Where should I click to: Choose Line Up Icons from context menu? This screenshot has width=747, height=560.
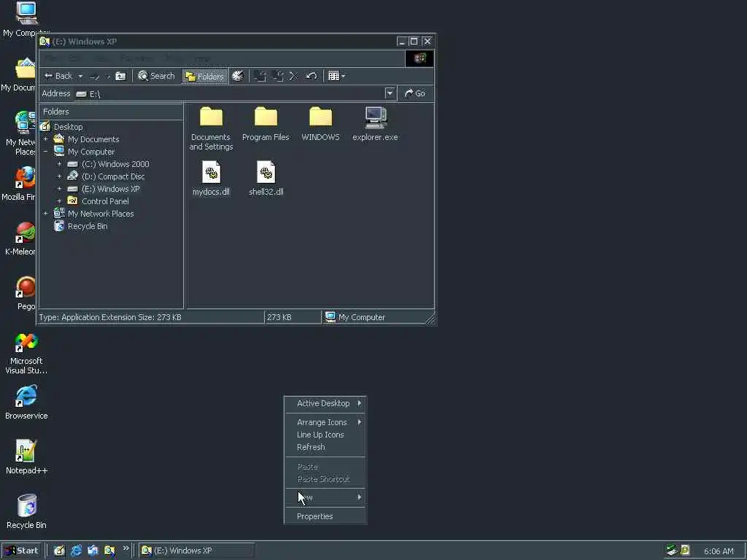pos(325,435)
